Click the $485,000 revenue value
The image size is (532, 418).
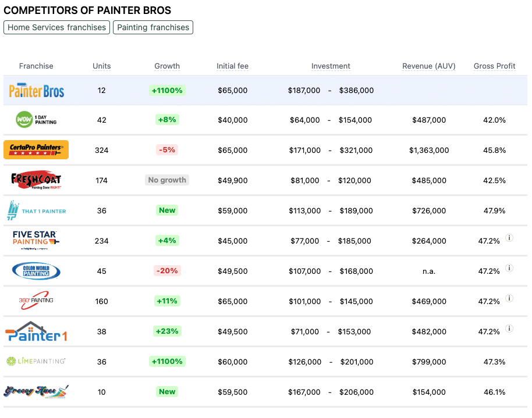click(429, 180)
